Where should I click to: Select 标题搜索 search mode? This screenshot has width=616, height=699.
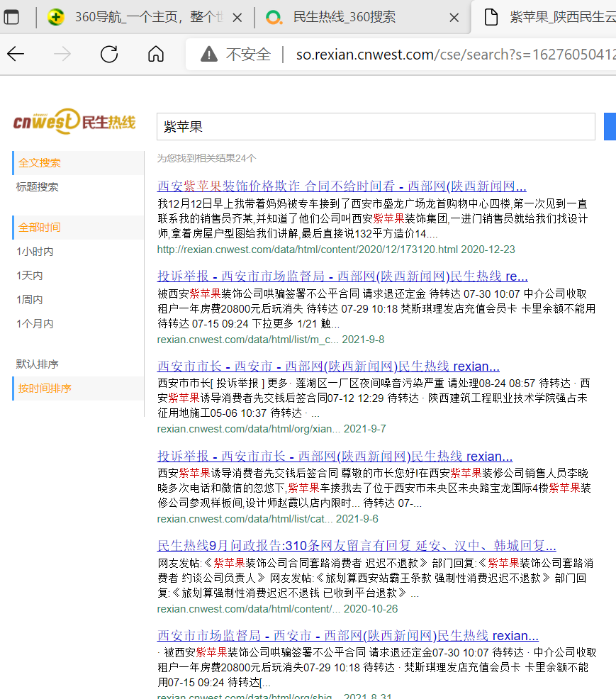38,187
